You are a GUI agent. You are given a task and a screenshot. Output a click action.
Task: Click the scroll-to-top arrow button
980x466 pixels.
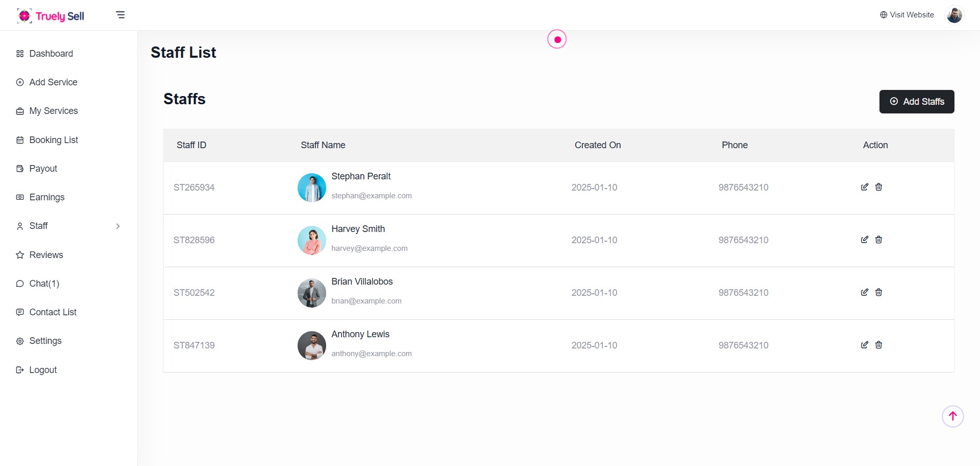click(952, 416)
